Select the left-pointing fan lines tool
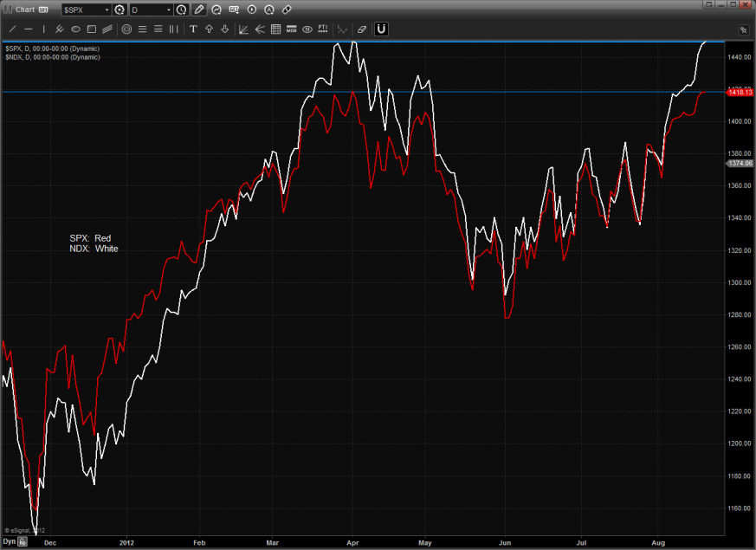Viewport: 756px width, 550px height. (x=260, y=29)
